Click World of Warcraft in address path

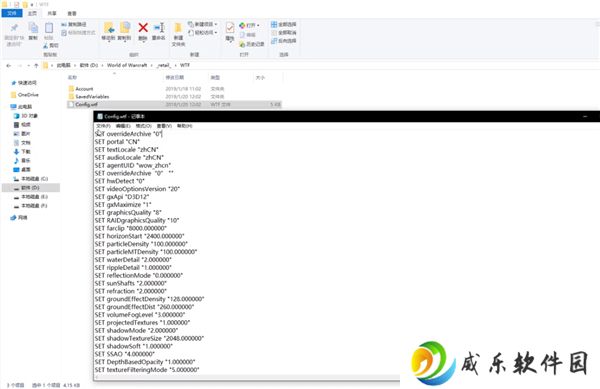coord(127,65)
